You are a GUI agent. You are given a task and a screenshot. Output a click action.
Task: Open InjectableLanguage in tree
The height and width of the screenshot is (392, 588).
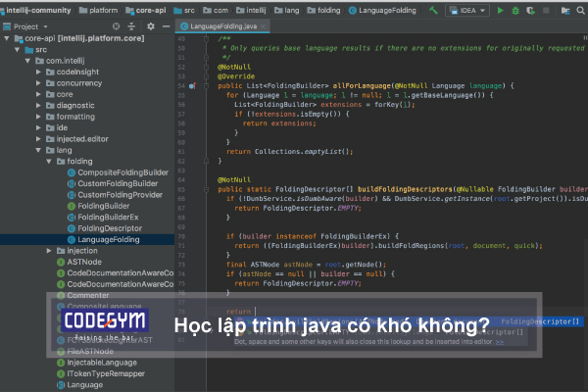click(x=97, y=363)
